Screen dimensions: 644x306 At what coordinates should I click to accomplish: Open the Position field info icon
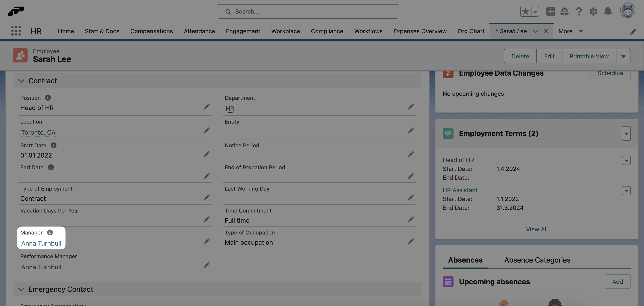[48, 98]
